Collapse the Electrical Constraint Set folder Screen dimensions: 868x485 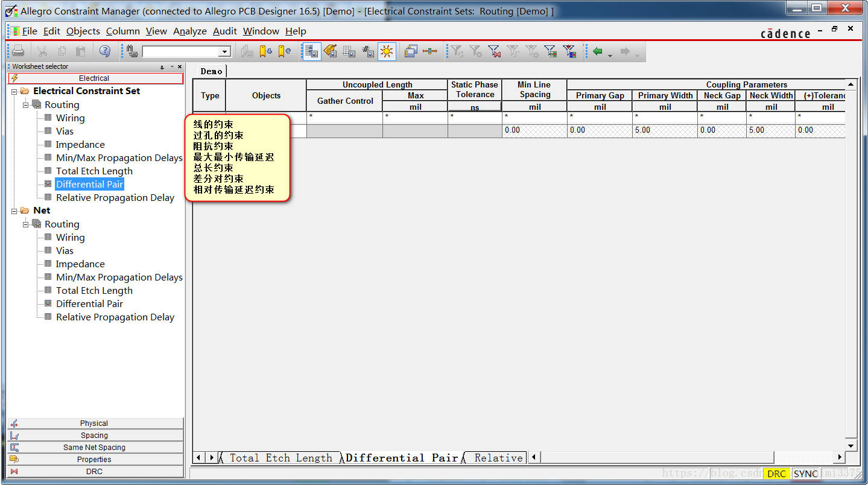point(14,92)
